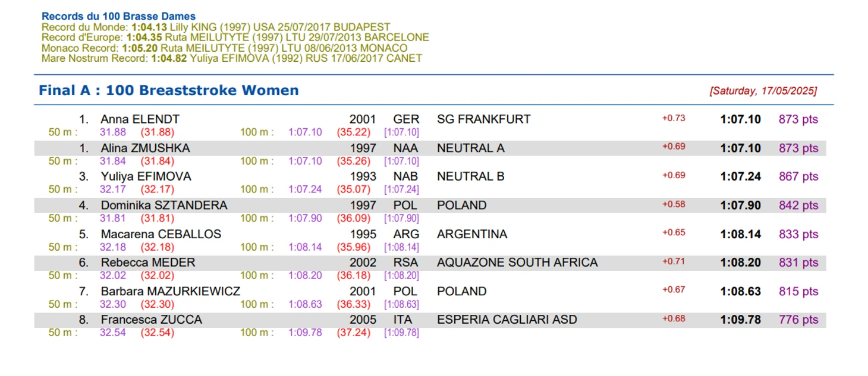Click the Records du 100 Brasse Dames title
The height and width of the screenshot is (376, 868).
click(118, 17)
